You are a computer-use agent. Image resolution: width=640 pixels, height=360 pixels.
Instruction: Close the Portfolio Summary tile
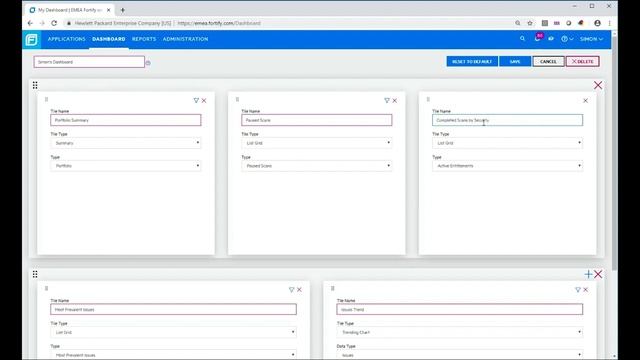pos(204,100)
